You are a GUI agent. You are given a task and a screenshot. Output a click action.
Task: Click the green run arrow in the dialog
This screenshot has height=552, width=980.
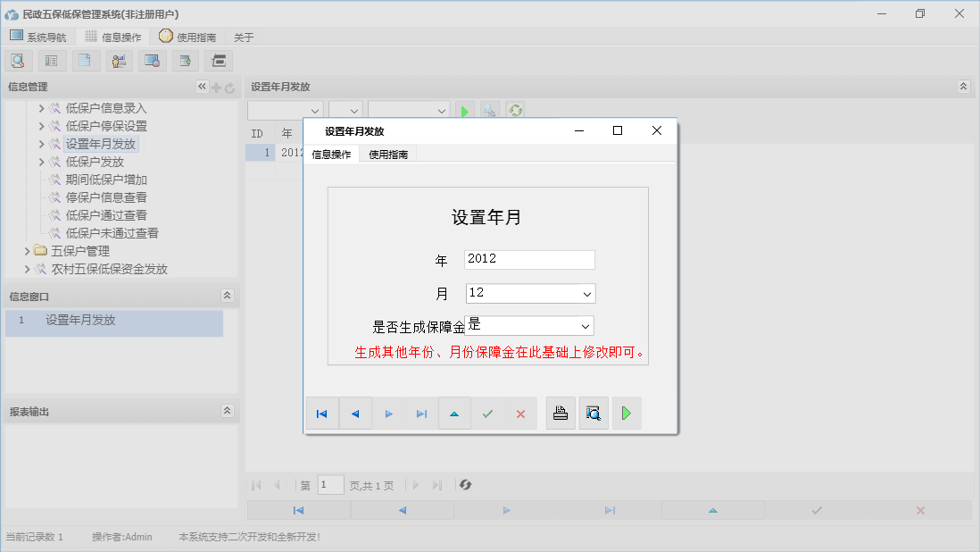coord(626,413)
